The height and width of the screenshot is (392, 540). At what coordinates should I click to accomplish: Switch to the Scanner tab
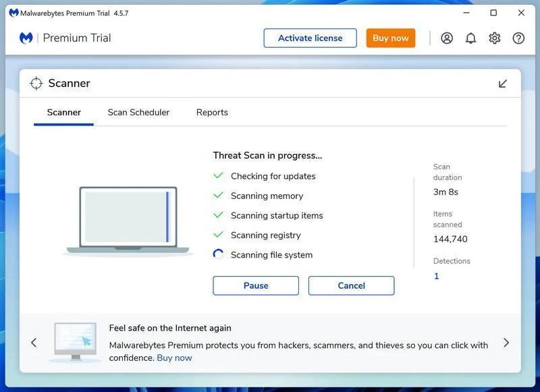[63, 113]
